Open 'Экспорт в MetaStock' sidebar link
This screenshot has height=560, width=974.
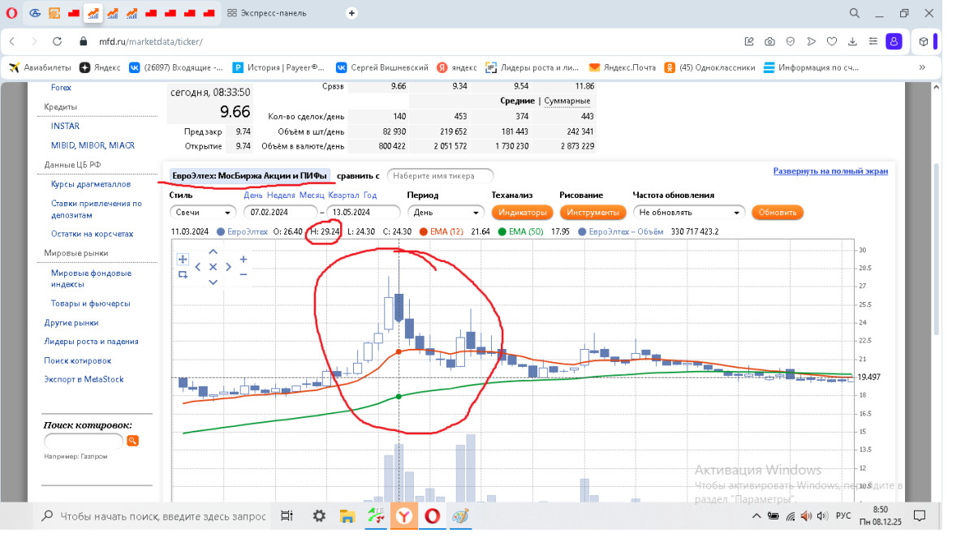(84, 379)
